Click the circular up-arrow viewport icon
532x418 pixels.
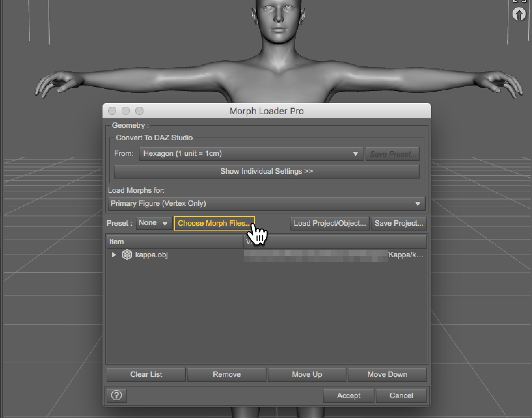(x=519, y=14)
